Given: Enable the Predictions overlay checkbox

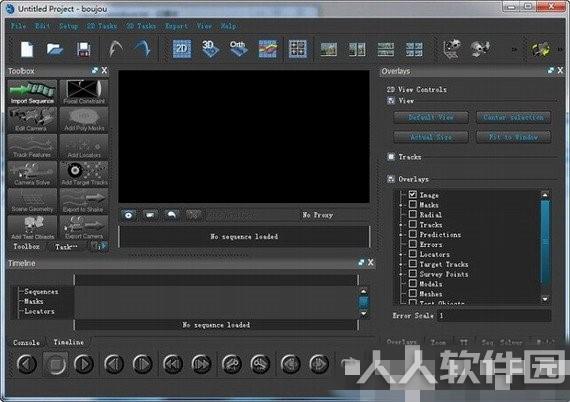Looking at the screenshot, I should click(413, 234).
